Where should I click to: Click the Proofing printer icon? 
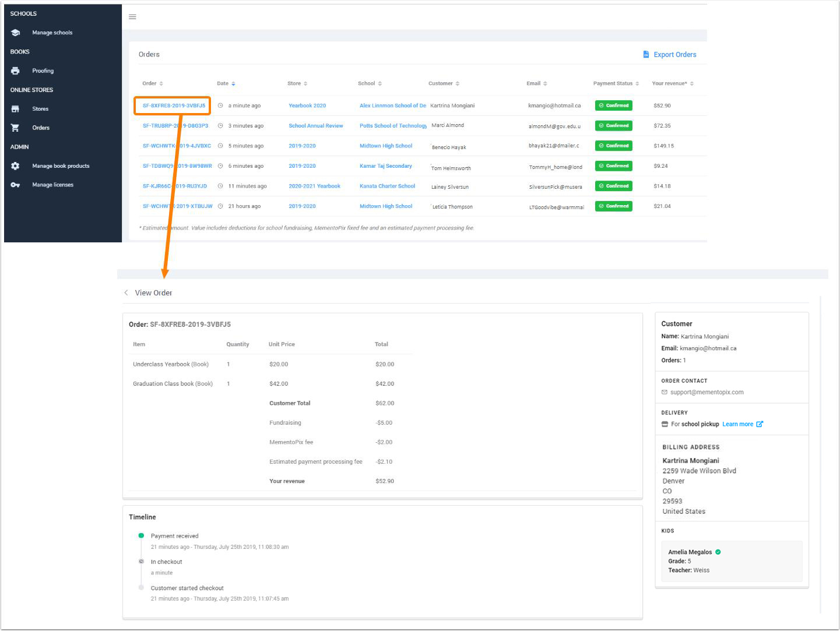click(x=16, y=70)
